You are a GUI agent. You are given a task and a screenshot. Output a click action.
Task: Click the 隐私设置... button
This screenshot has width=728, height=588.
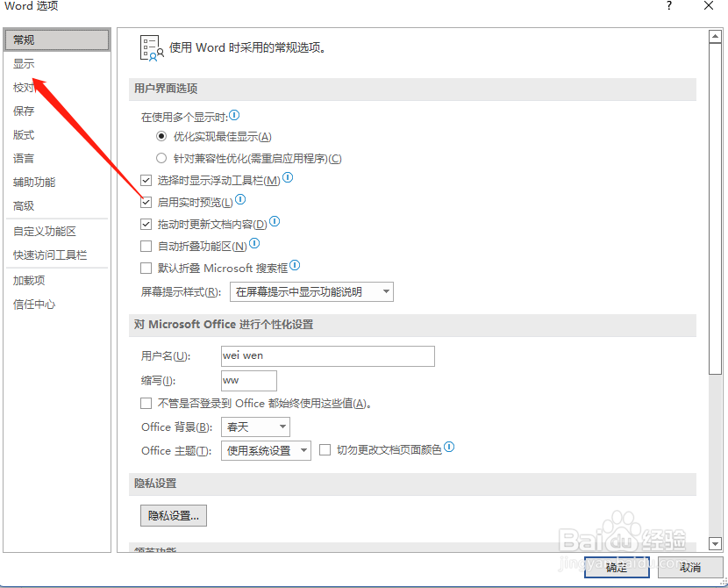(173, 515)
